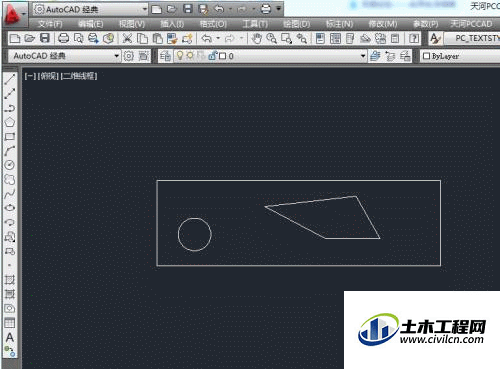Activate Zoom Realtime tool
This screenshot has height=369, width=500.
click(x=272, y=38)
